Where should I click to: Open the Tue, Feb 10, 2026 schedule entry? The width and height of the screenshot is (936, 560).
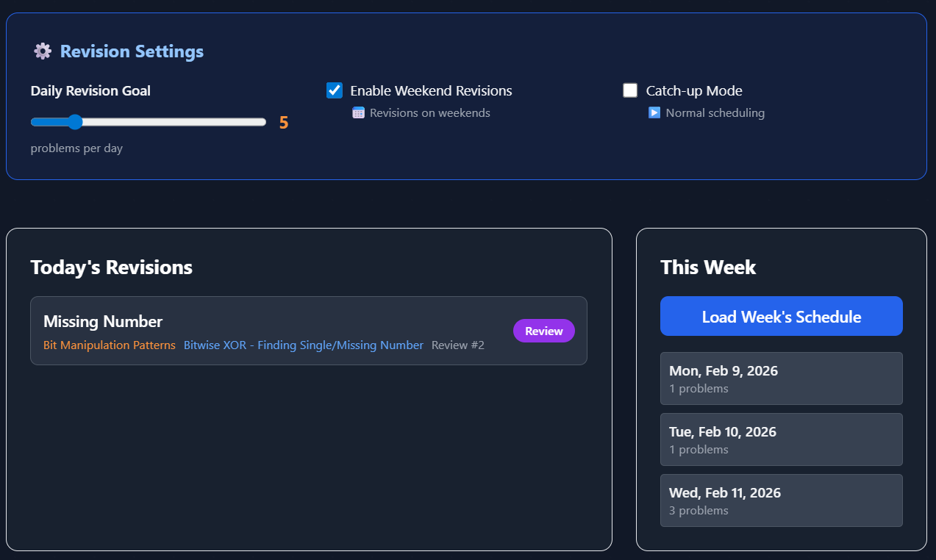[781, 439]
